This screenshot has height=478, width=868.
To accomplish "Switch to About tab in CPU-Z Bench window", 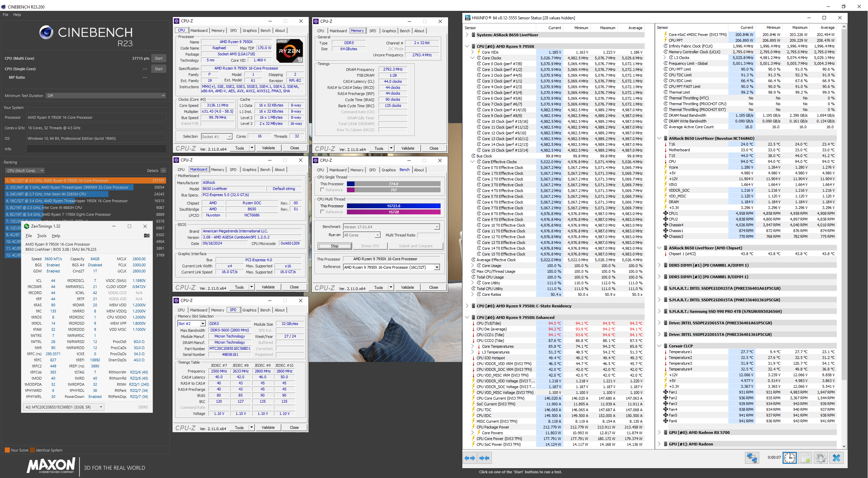I will coord(419,170).
